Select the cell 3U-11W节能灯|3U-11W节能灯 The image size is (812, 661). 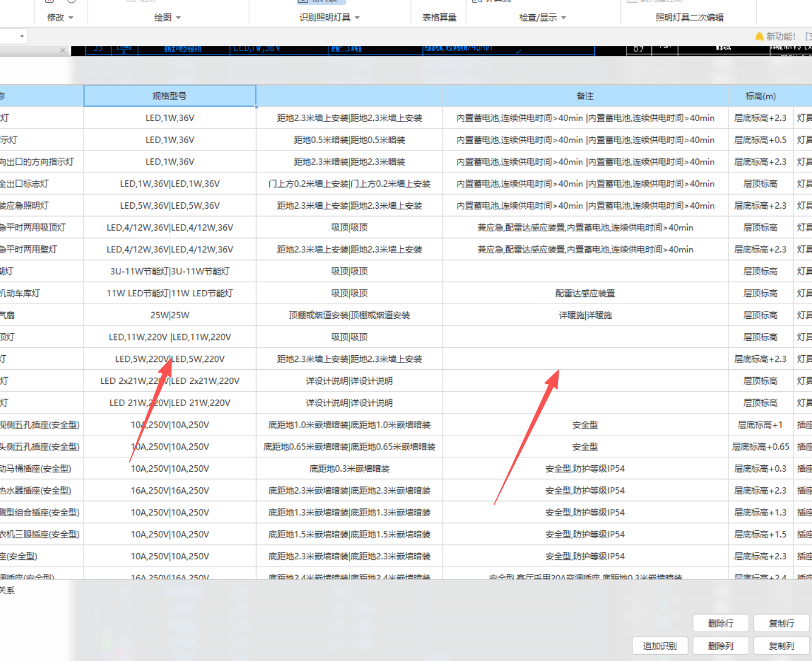(170, 271)
